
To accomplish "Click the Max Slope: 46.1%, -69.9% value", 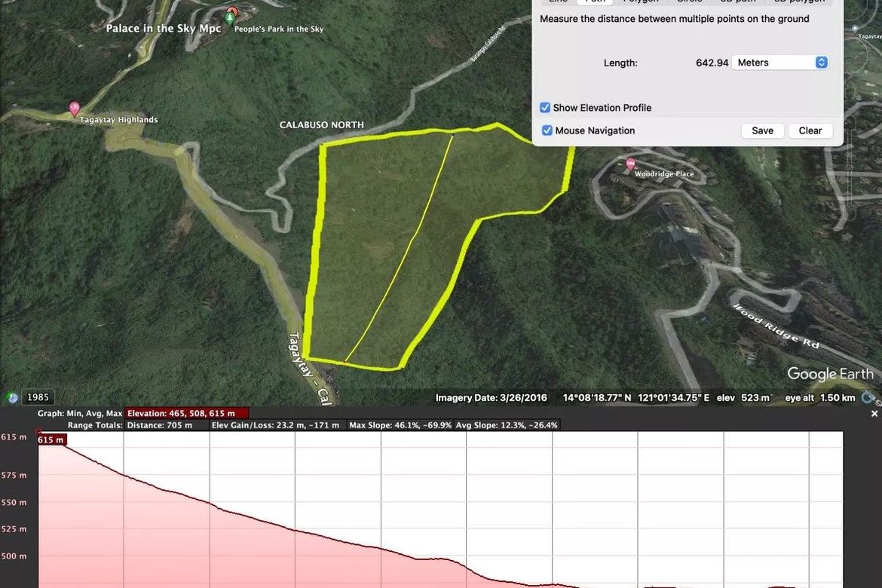I will 400,425.
